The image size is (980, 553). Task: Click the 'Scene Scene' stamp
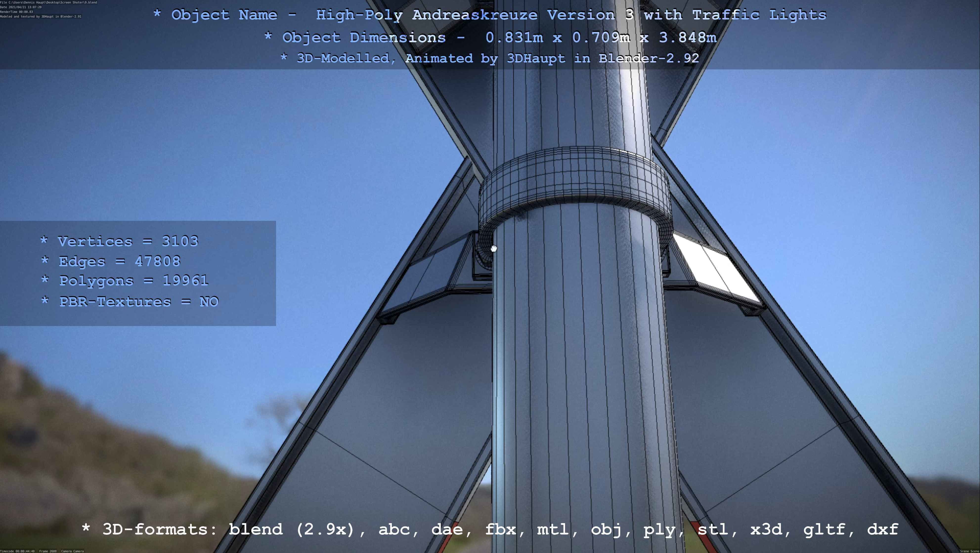tap(969, 551)
